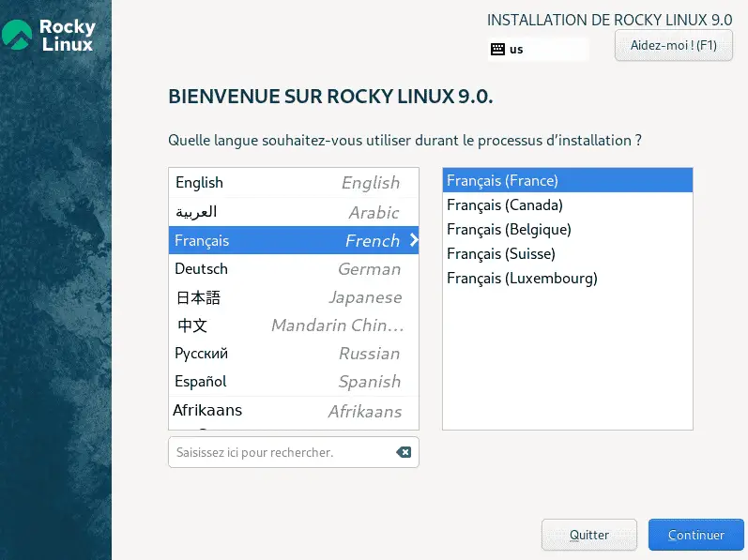This screenshot has height=560, width=748.
Task: Choose the Japanese language row
Action: pyautogui.click(x=294, y=297)
